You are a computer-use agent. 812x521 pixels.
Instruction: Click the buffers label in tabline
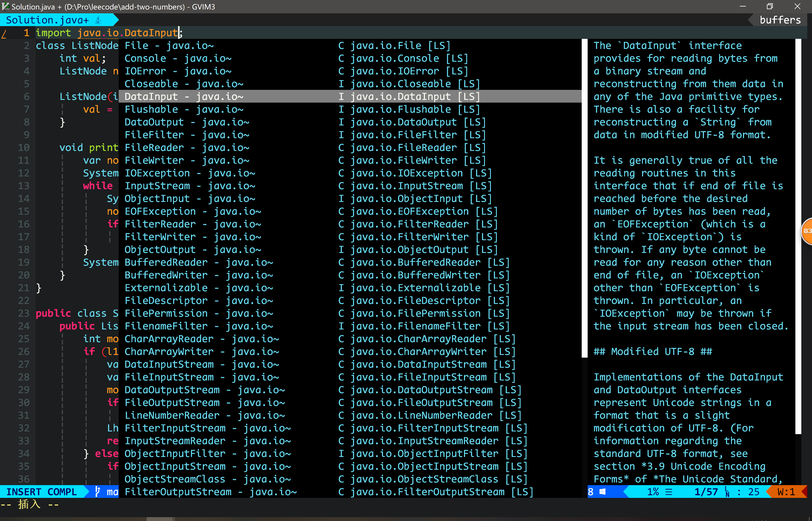click(780, 20)
